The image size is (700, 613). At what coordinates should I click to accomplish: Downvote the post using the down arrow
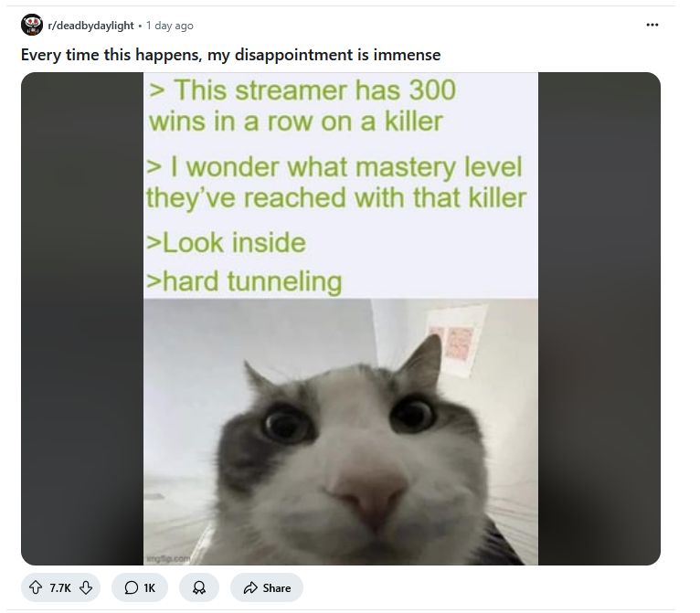point(86,587)
